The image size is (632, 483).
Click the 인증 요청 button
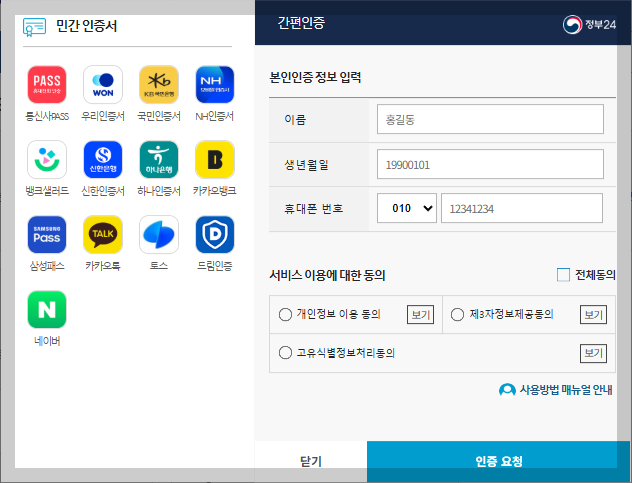[499, 461]
